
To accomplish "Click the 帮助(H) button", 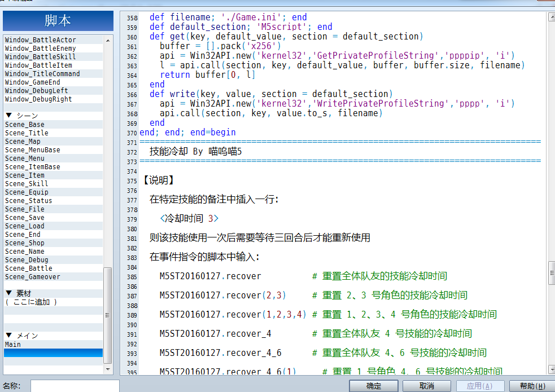I will pyautogui.click(x=532, y=386).
